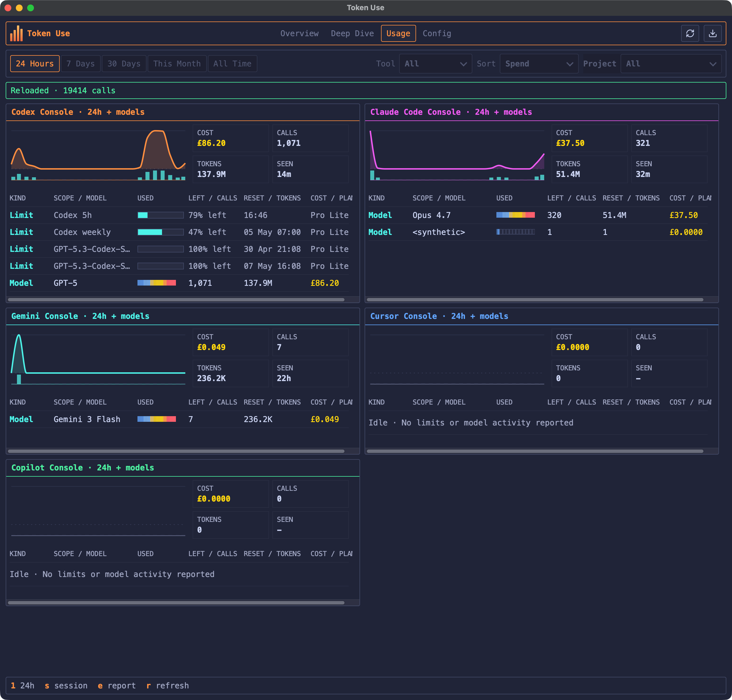
Task: Click the Codex cost value £86.20 card
Action: tap(231, 138)
